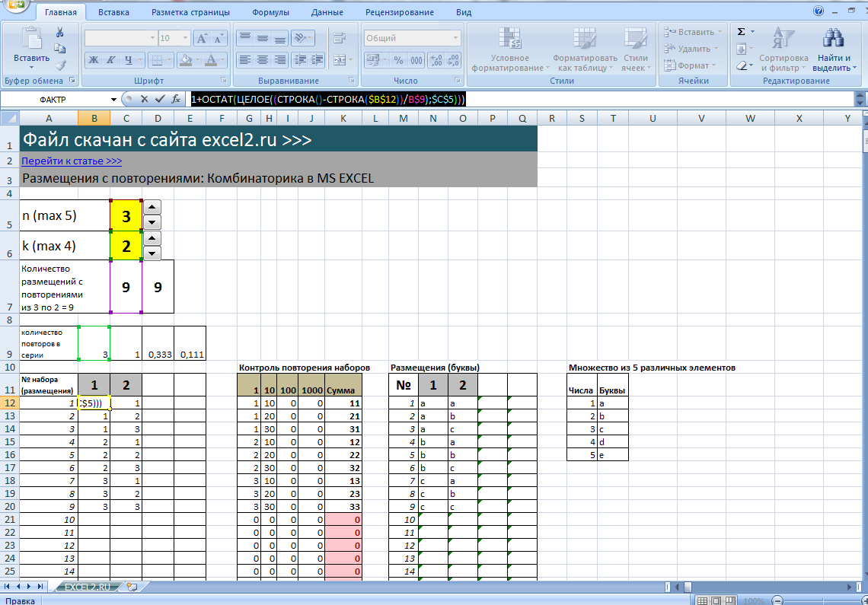The image size is (868, 605).
Task: Increase n with spinner up arrow
Action: [152, 208]
